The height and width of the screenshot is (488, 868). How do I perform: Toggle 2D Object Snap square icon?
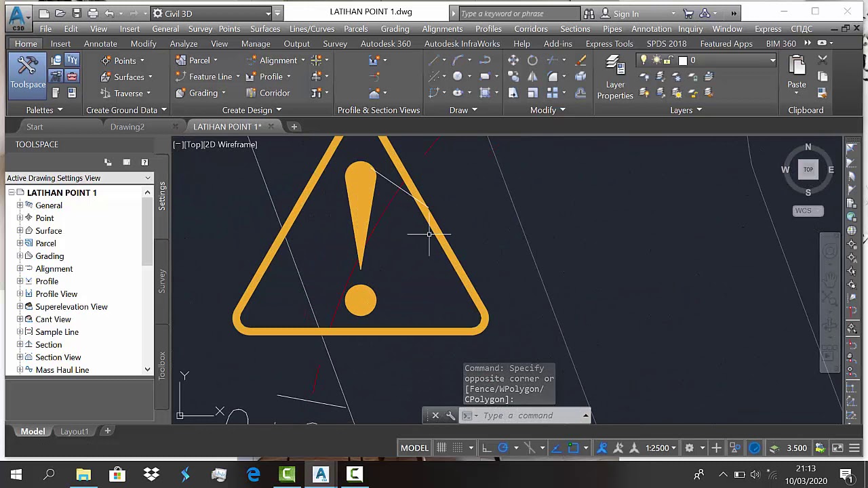click(x=574, y=447)
